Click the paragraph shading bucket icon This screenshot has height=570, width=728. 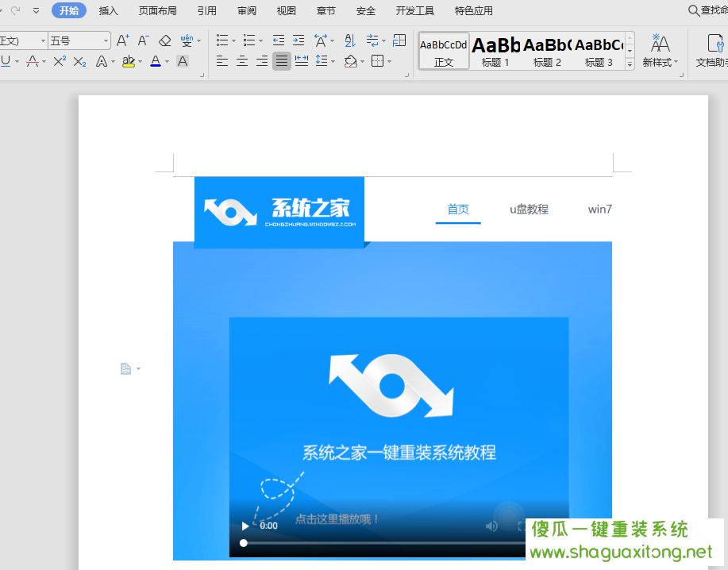(351, 61)
